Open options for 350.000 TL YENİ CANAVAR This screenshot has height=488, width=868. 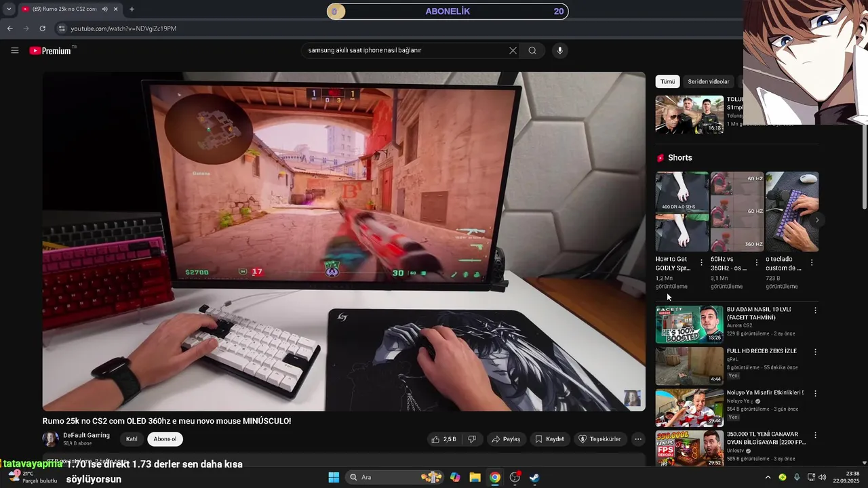[815, 434]
